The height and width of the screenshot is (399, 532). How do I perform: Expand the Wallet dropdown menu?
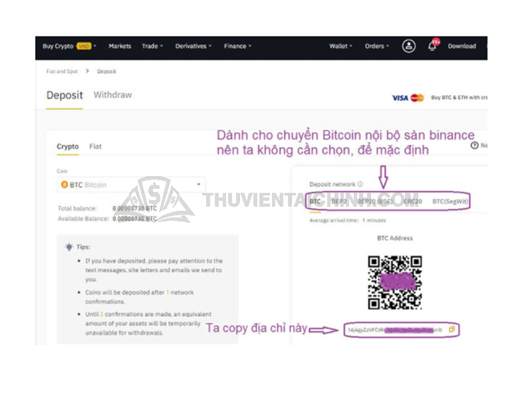pos(340,46)
